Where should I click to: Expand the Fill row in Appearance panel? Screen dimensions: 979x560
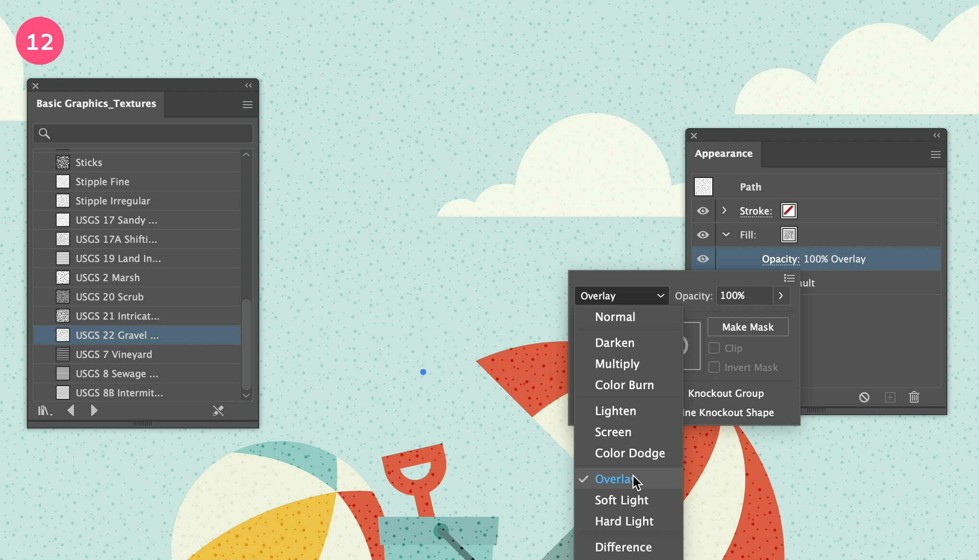[x=726, y=235]
